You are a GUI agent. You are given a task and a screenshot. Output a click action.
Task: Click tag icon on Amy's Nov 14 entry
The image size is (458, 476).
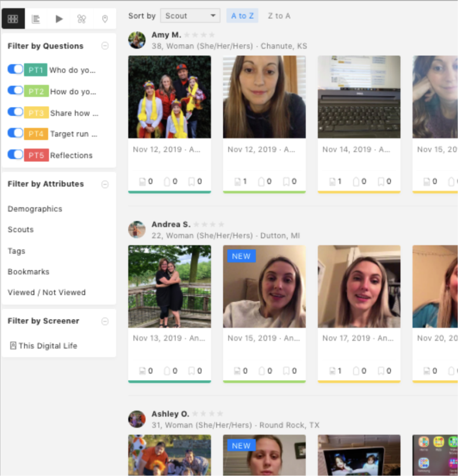point(356,182)
